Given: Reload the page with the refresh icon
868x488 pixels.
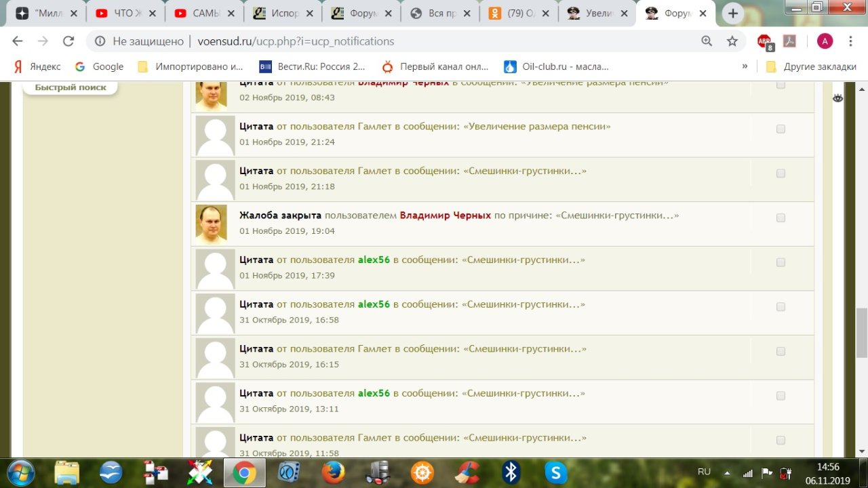Looking at the screenshot, I should 68,41.
